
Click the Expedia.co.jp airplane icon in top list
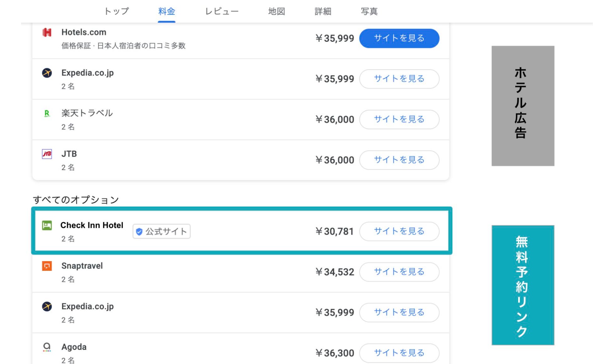click(47, 73)
